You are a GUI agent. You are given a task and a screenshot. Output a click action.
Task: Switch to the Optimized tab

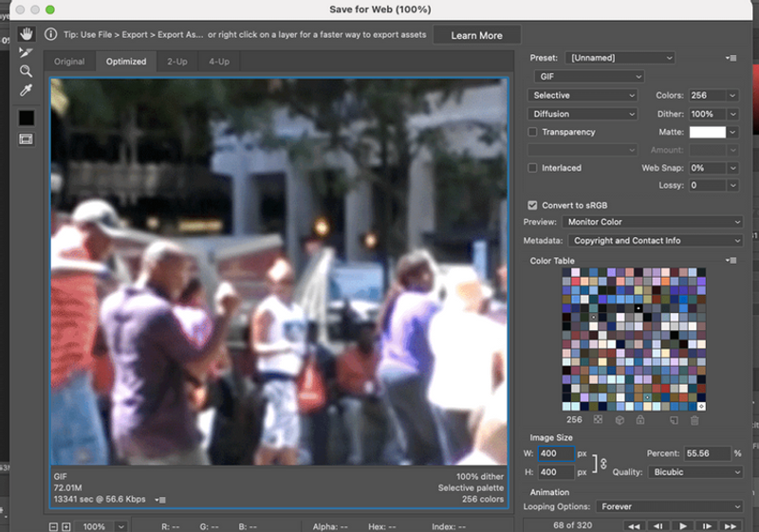(x=126, y=62)
